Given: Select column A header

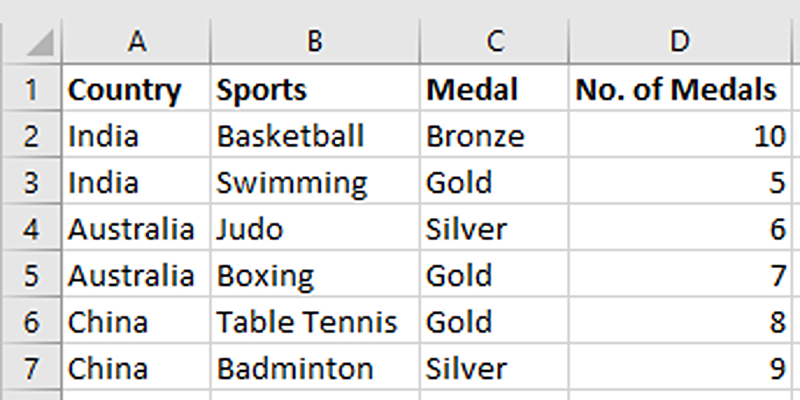Looking at the screenshot, I should click(x=137, y=41).
